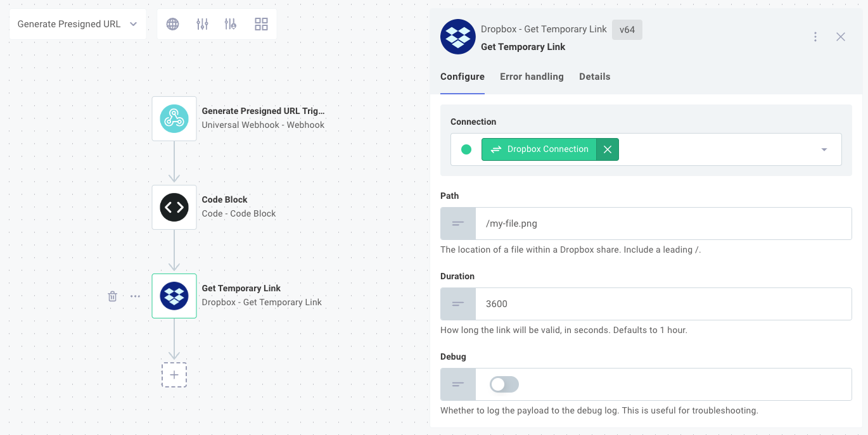Close the step configuration panel
The image size is (868, 435).
pos(841,36)
